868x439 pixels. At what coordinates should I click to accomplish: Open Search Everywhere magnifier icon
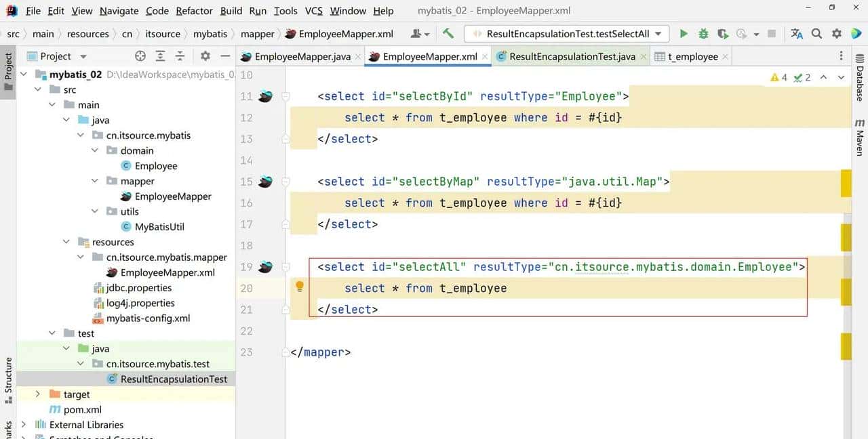click(x=816, y=34)
